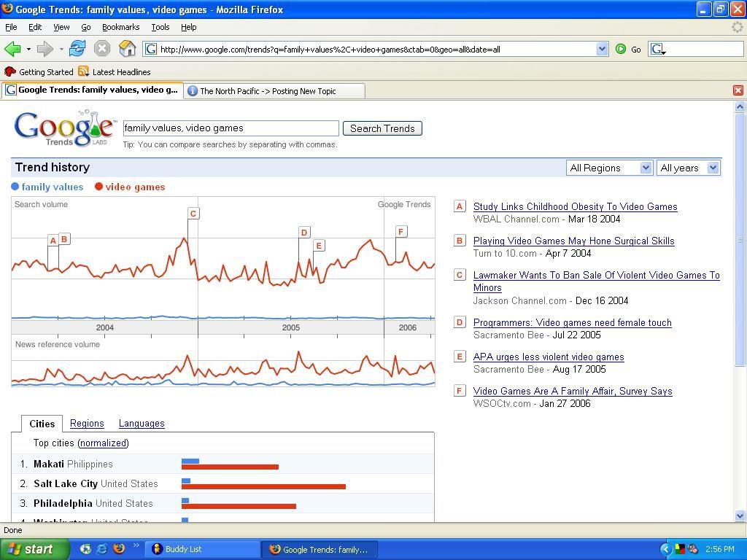Expand hidden system tray icons arrow
Viewport: 747px width, 560px height.
(665, 549)
